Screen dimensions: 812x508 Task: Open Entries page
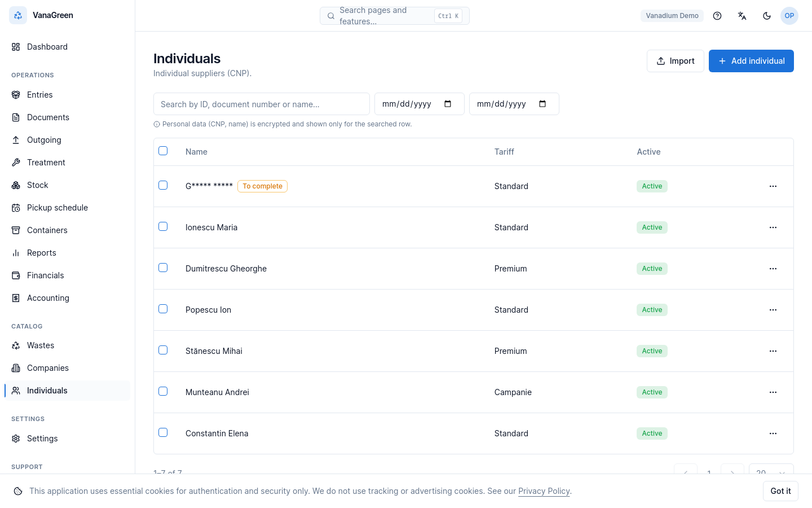point(67,95)
